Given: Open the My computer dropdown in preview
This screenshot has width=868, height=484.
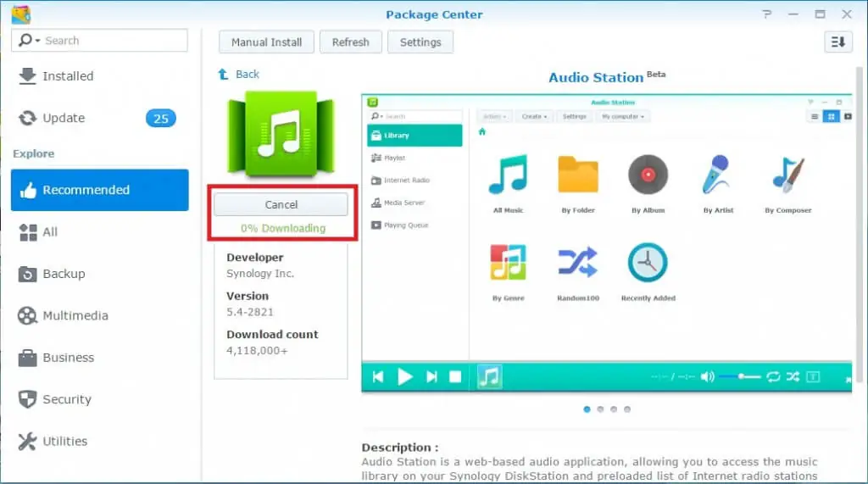Looking at the screenshot, I should [x=623, y=117].
